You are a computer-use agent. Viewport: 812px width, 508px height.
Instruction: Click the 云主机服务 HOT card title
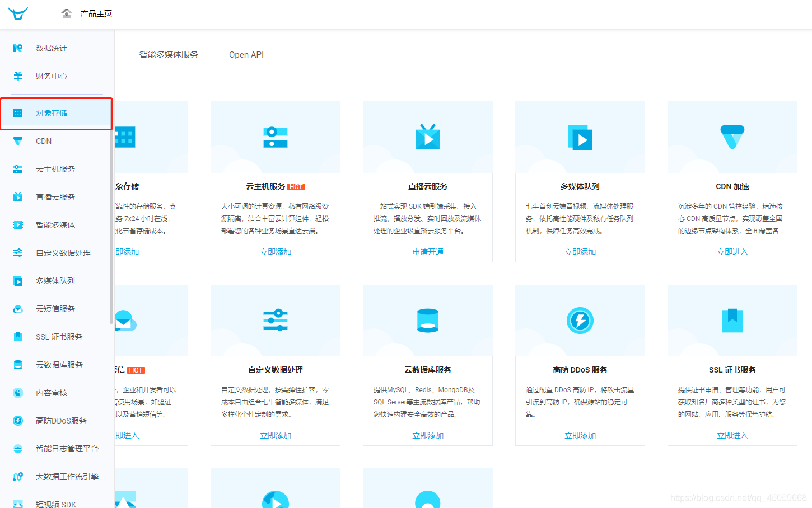[276, 186]
